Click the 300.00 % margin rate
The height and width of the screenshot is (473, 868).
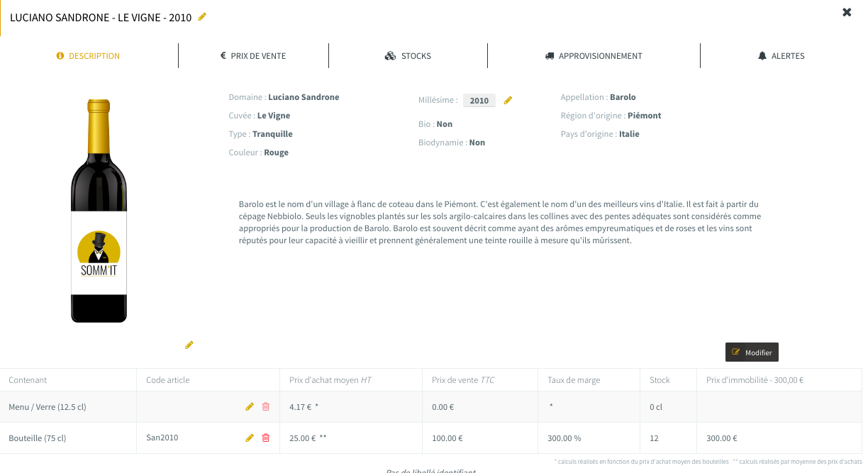coord(564,438)
